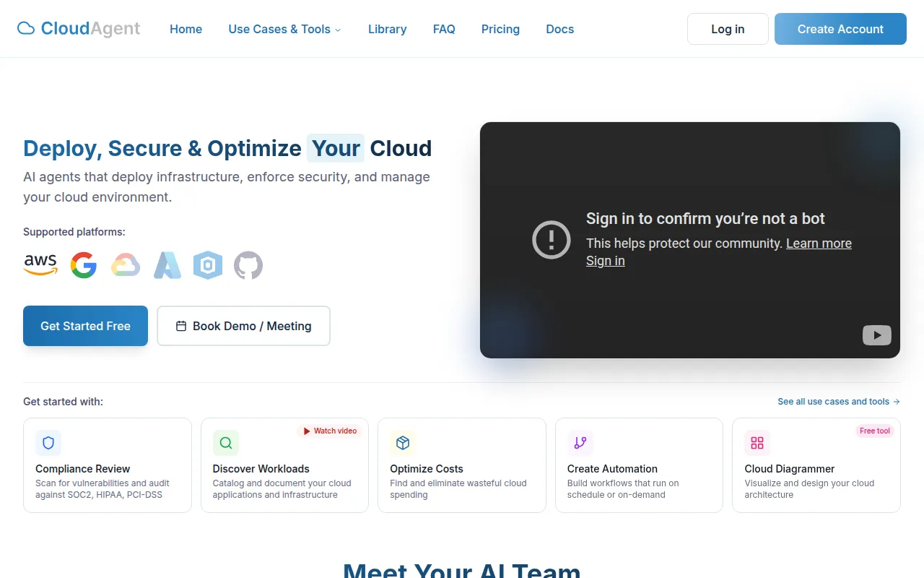Click the AWS platform logo
Screen dimensions: 924x578
40,265
